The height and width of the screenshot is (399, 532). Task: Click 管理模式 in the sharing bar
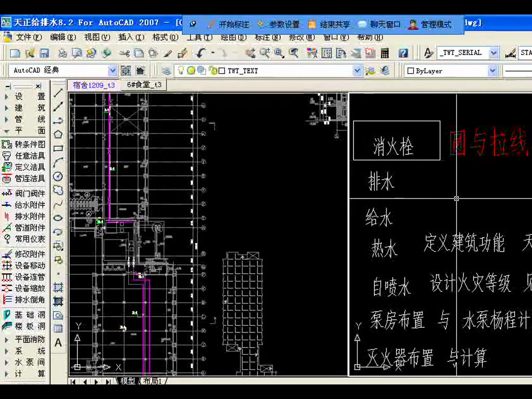[430, 24]
